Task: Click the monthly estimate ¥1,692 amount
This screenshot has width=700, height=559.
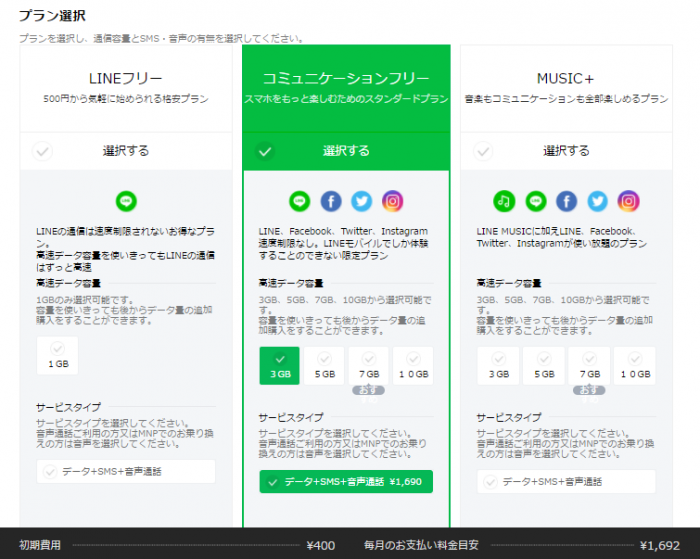Action: click(x=660, y=546)
